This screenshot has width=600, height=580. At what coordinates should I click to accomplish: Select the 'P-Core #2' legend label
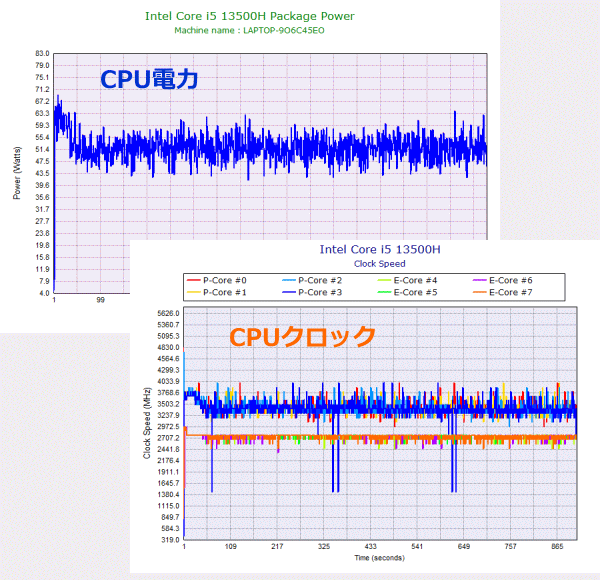coord(320,280)
